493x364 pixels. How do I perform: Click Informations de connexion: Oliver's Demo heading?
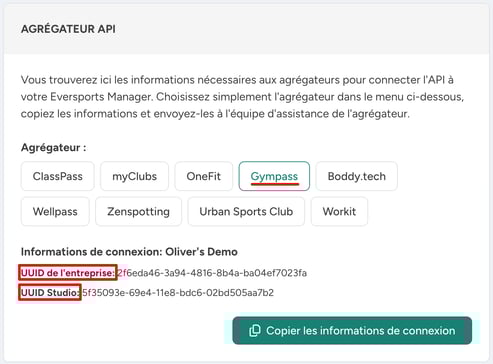point(129,252)
